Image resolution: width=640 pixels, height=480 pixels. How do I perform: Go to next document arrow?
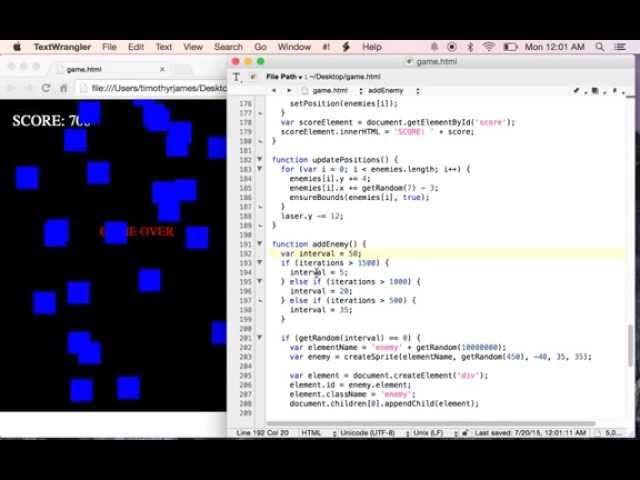[289, 91]
